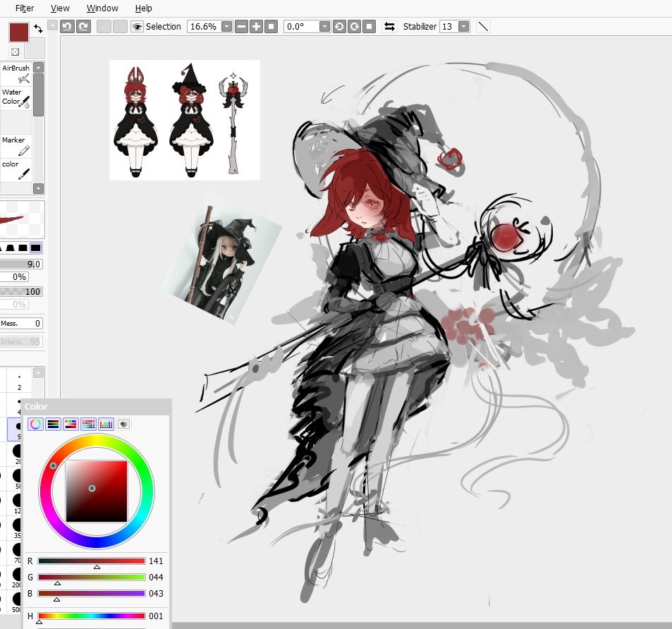Toggle the swatches grid panel

pos(106,425)
